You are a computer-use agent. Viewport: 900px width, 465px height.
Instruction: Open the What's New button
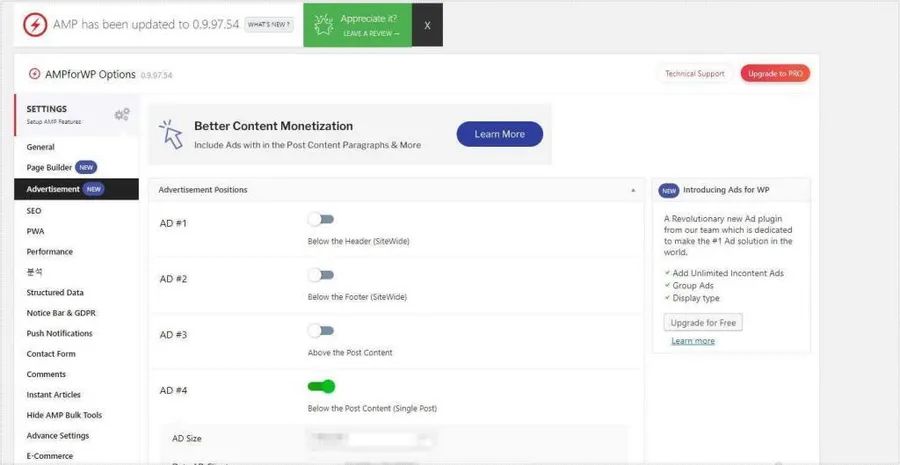(269, 25)
